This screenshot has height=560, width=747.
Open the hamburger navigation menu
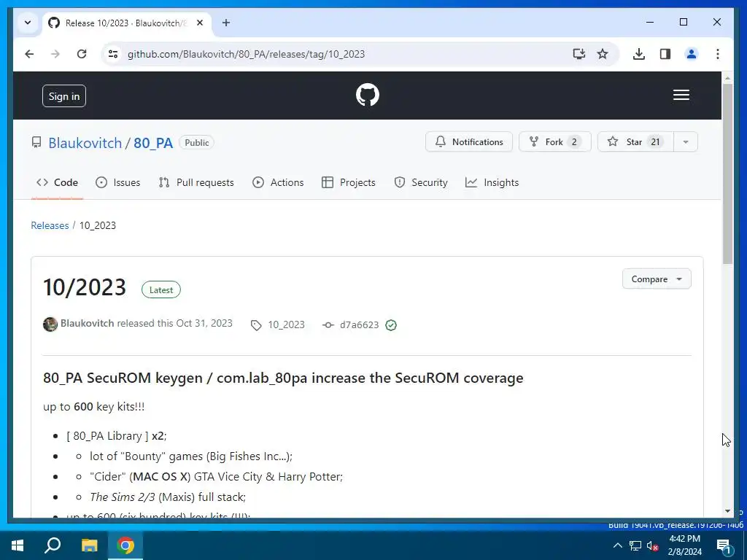[x=681, y=95]
